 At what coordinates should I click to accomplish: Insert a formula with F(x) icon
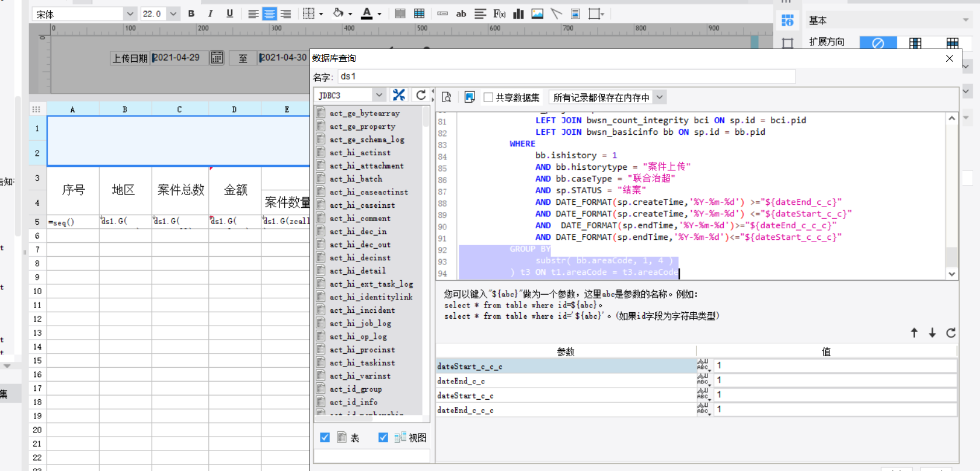500,14
